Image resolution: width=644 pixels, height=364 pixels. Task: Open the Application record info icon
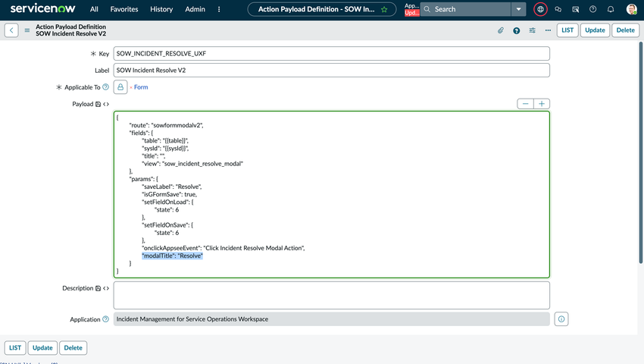(x=561, y=319)
